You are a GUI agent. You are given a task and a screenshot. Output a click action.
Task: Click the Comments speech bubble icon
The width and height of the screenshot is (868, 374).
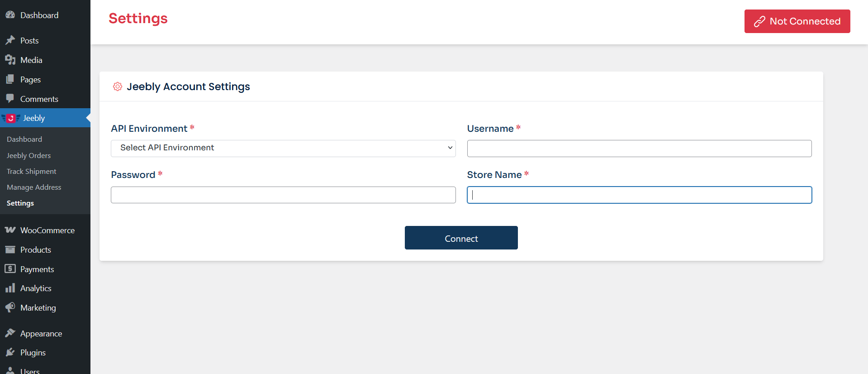click(x=10, y=99)
